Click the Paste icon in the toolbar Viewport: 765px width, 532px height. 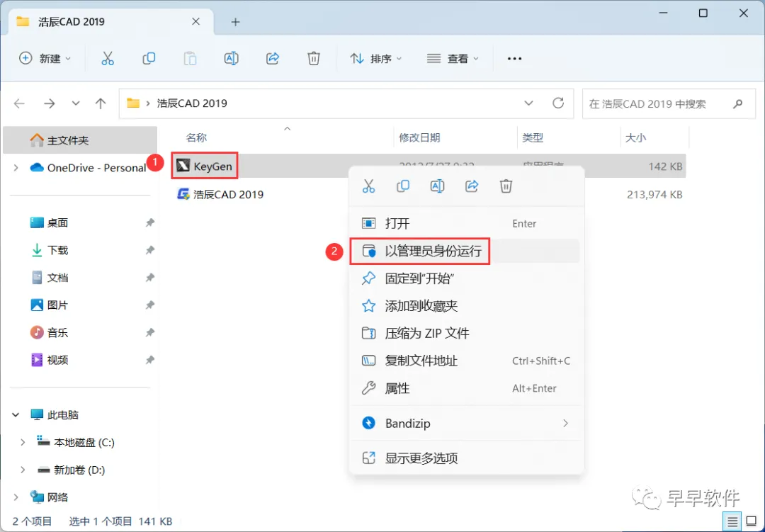190,59
